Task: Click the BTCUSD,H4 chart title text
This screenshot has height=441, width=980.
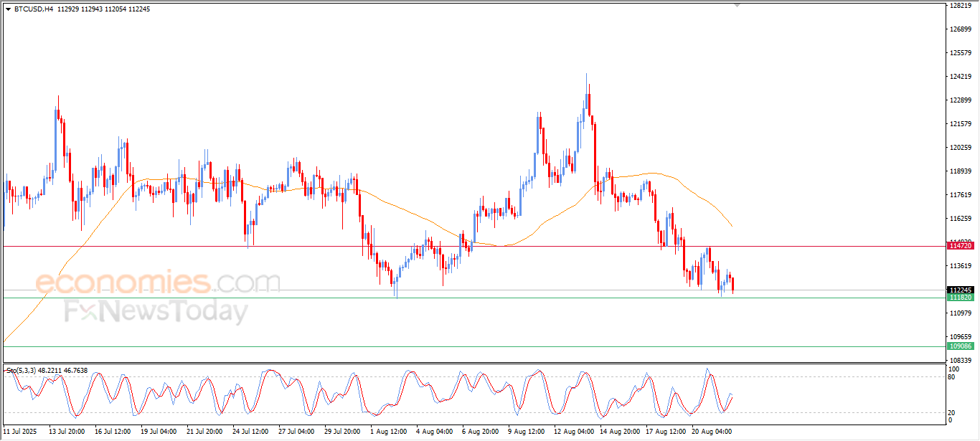Action: (33, 9)
